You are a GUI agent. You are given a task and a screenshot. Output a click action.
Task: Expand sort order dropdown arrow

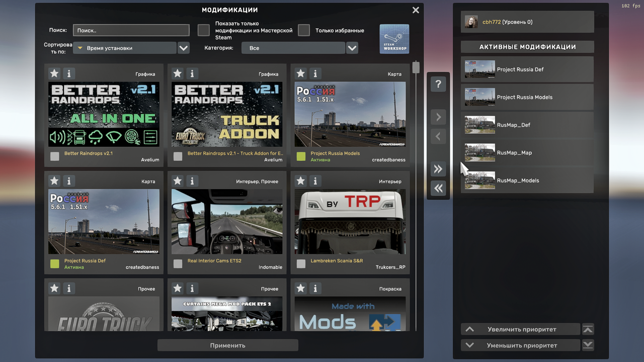pyautogui.click(x=184, y=48)
